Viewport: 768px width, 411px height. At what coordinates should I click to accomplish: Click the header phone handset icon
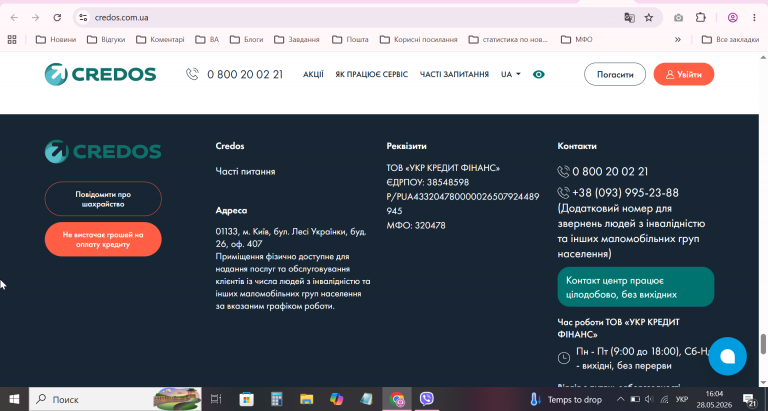[x=192, y=74]
